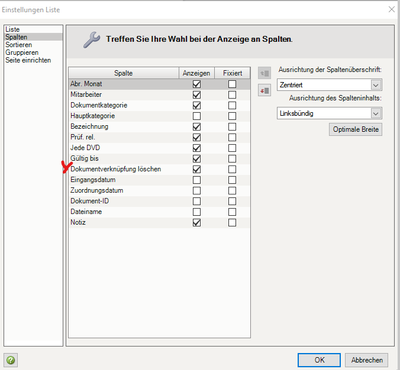Click the Abbrechen button
Viewport: 400px width, 370px height.
click(367, 360)
